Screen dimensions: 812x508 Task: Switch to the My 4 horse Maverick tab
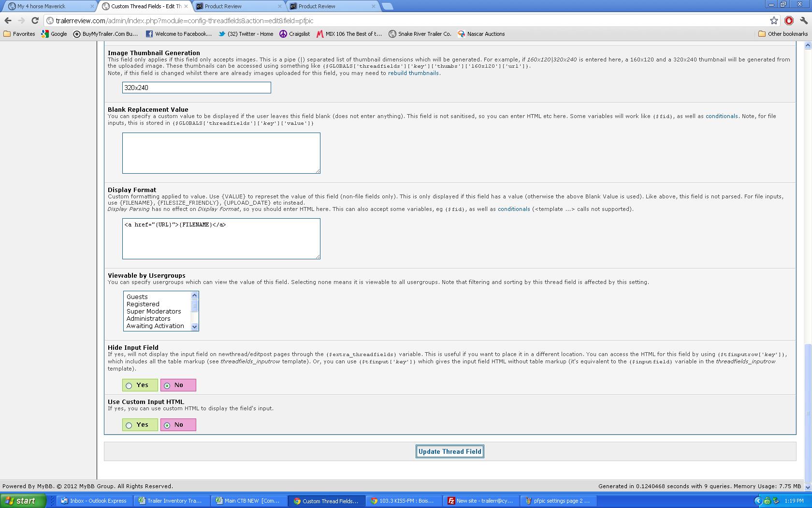(47, 6)
